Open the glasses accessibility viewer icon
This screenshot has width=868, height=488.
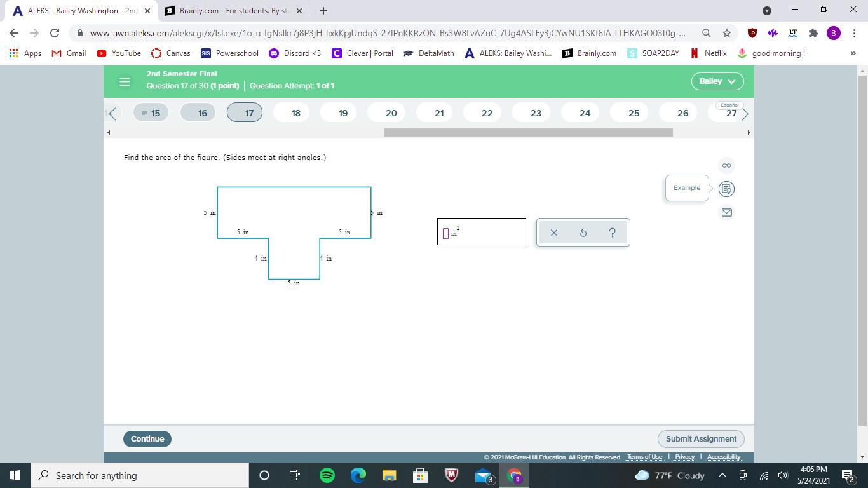(x=726, y=165)
